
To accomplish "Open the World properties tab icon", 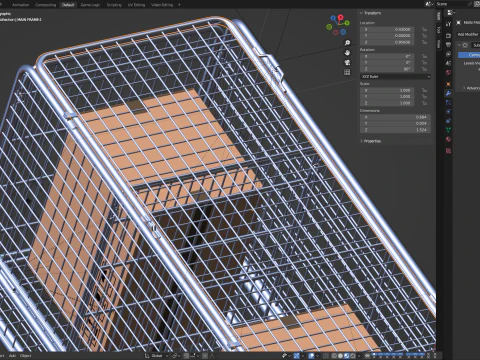I will [x=448, y=72].
